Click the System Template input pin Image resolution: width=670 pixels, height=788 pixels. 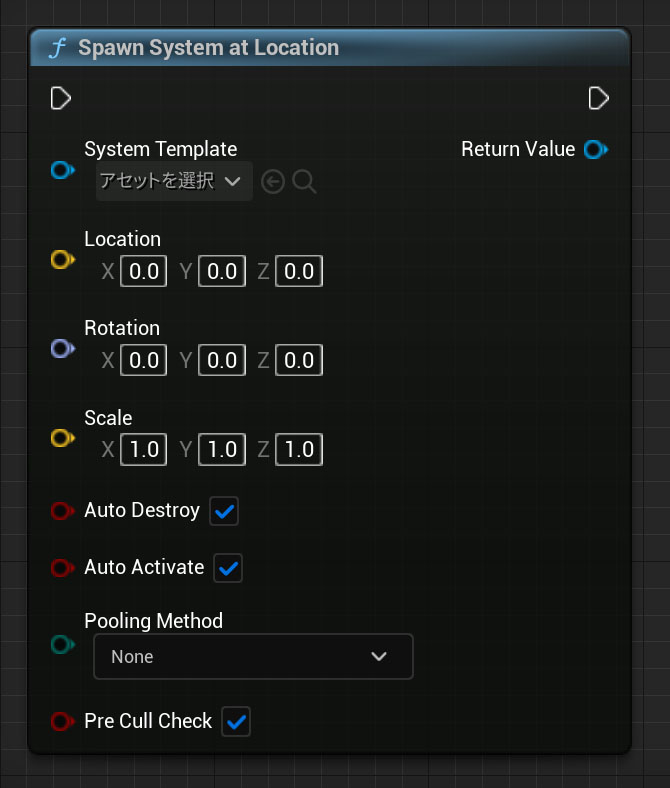tap(62, 170)
